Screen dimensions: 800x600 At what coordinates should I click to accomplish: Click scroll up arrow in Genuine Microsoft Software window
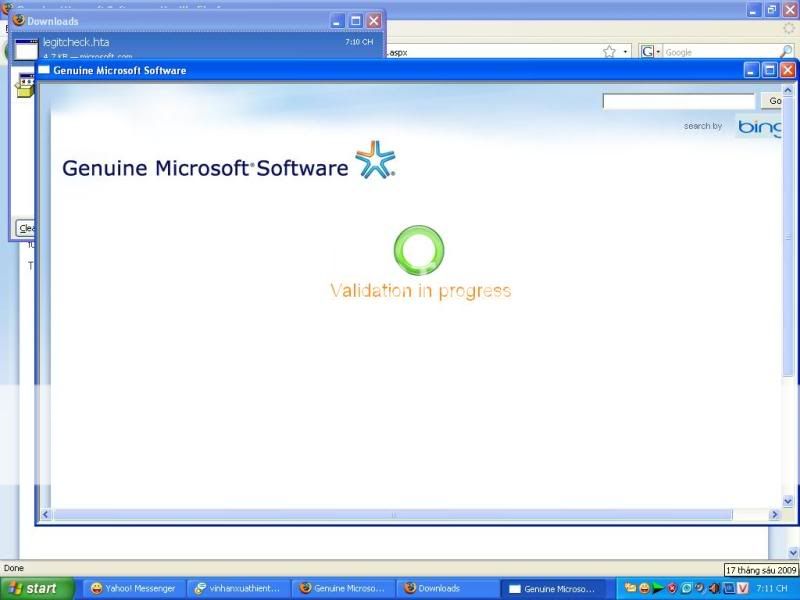tap(787, 91)
